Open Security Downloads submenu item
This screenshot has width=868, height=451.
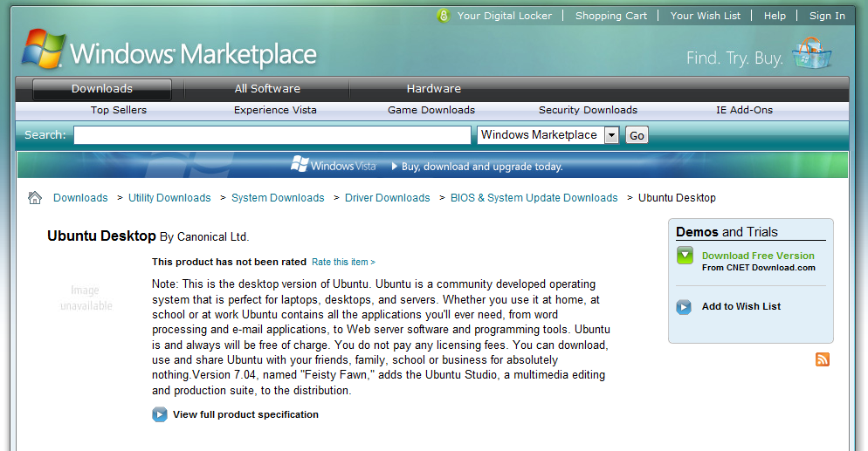(588, 110)
